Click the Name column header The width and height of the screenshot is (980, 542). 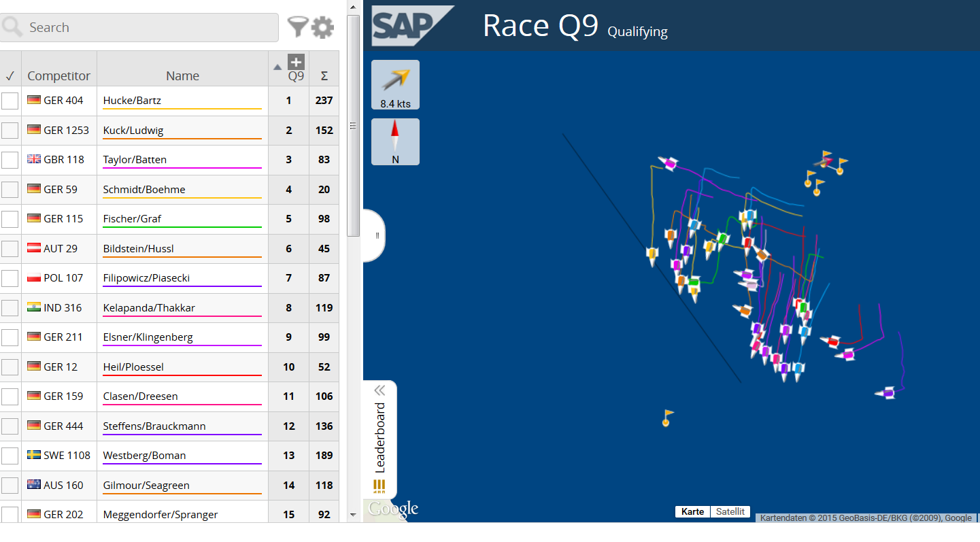click(x=182, y=76)
